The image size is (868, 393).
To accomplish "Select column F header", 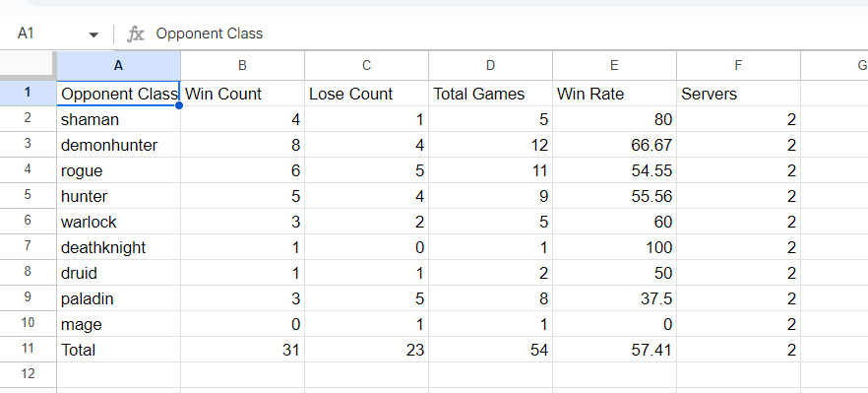I will pyautogui.click(x=738, y=65).
